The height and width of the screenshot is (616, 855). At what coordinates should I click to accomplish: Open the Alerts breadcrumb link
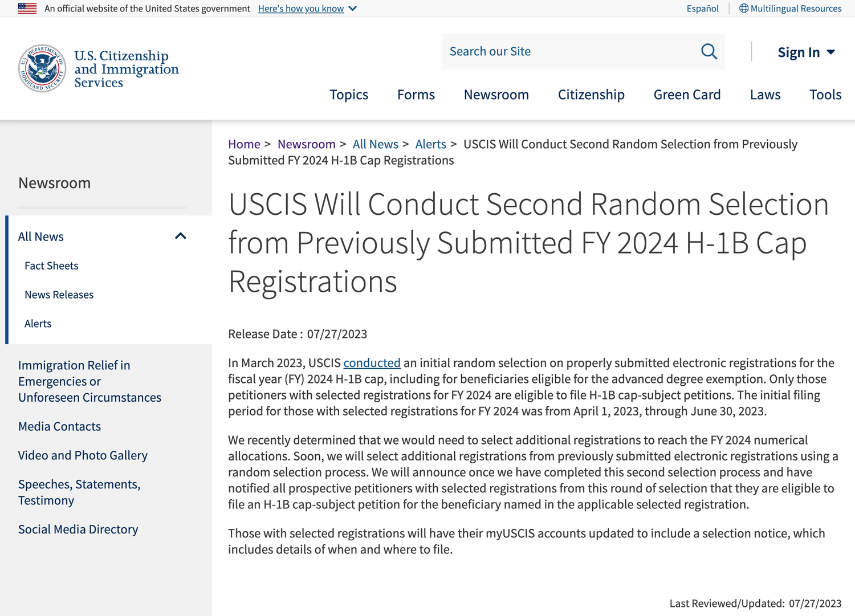430,144
